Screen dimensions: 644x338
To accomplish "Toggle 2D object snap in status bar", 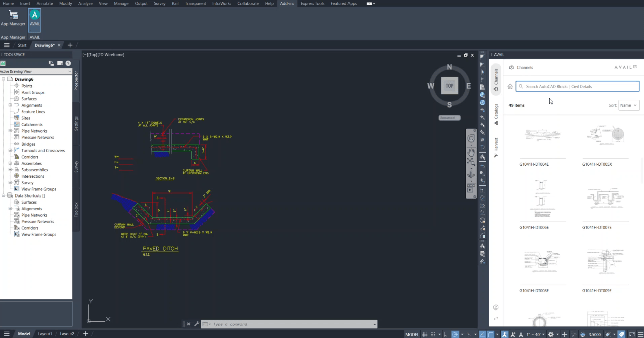I will [490, 334].
